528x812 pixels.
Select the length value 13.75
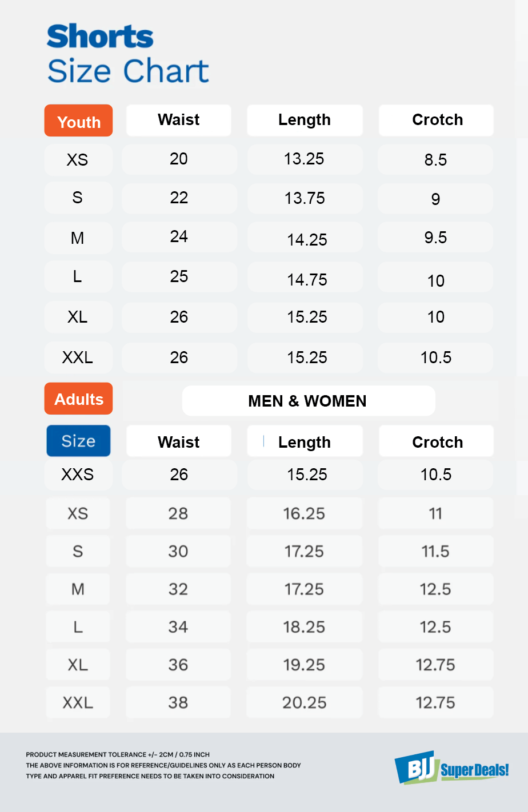[x=305, y=198]
